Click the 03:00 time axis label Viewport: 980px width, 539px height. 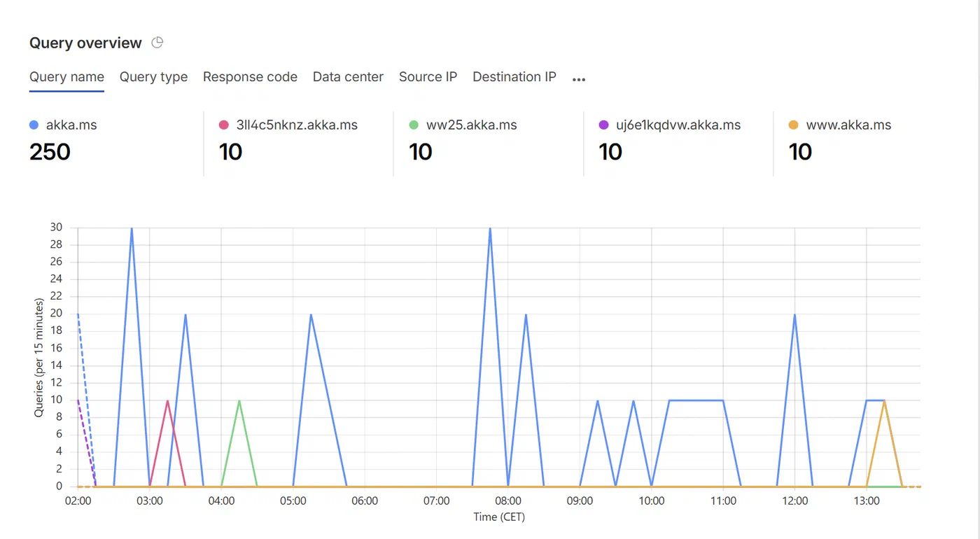tap(150, 501)
